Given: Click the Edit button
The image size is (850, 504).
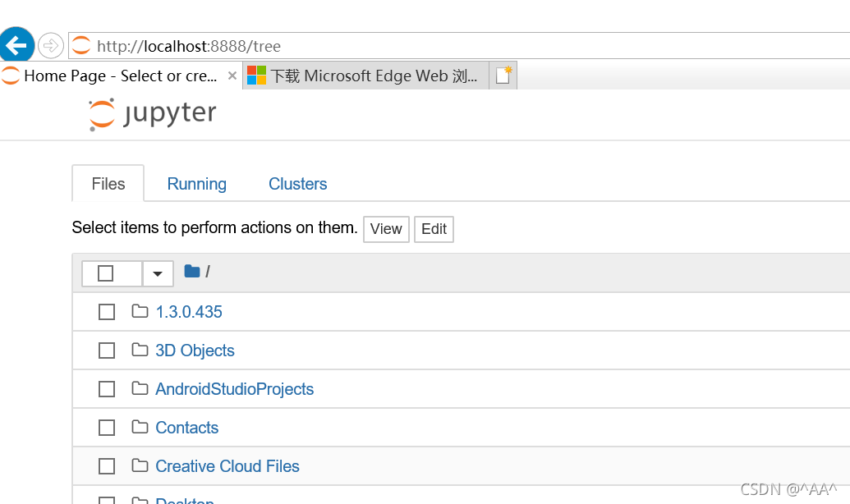Looking at the screenshot, I should (x=434, y=229).
